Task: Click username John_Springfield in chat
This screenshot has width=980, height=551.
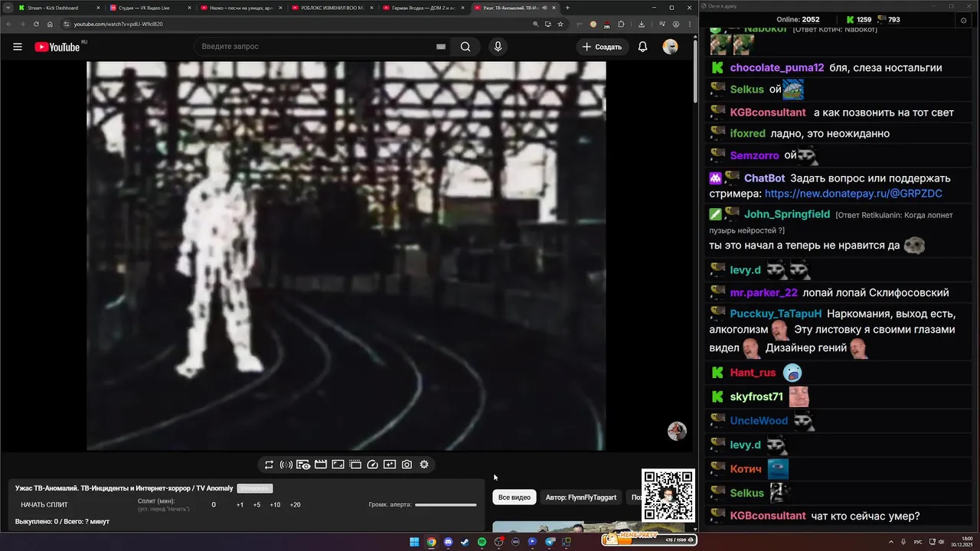Action: click(x=787, y=214)
